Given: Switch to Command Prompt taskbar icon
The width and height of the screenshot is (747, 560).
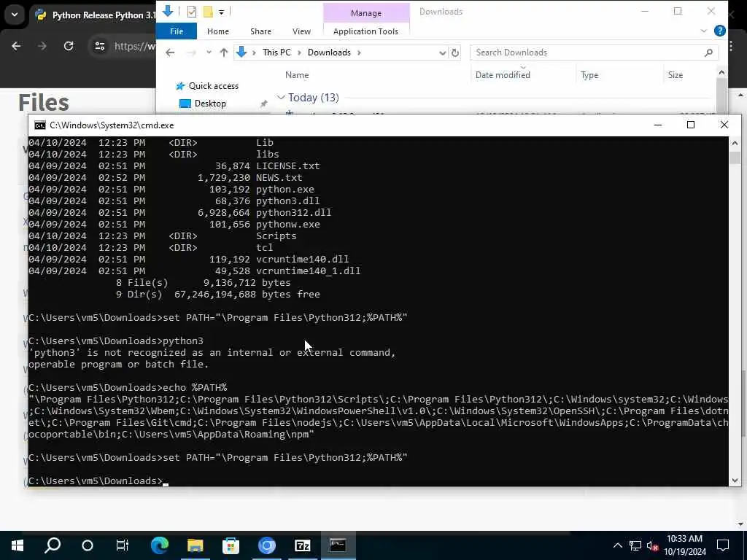Looking at the screenshot, I should [x=338, y=545].
